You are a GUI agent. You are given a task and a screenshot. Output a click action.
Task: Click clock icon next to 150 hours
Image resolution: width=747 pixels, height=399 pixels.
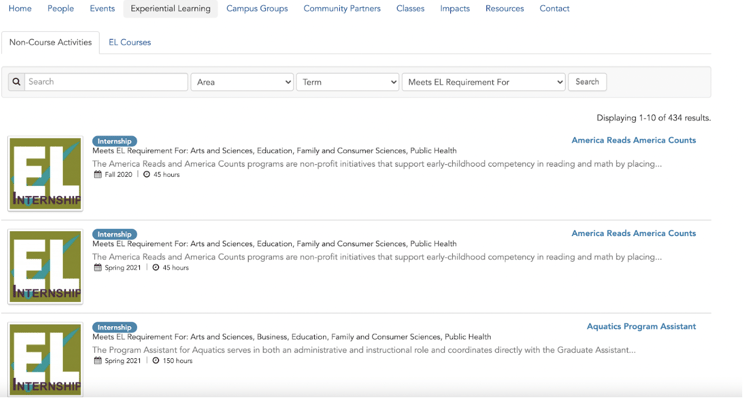point(156,361)
